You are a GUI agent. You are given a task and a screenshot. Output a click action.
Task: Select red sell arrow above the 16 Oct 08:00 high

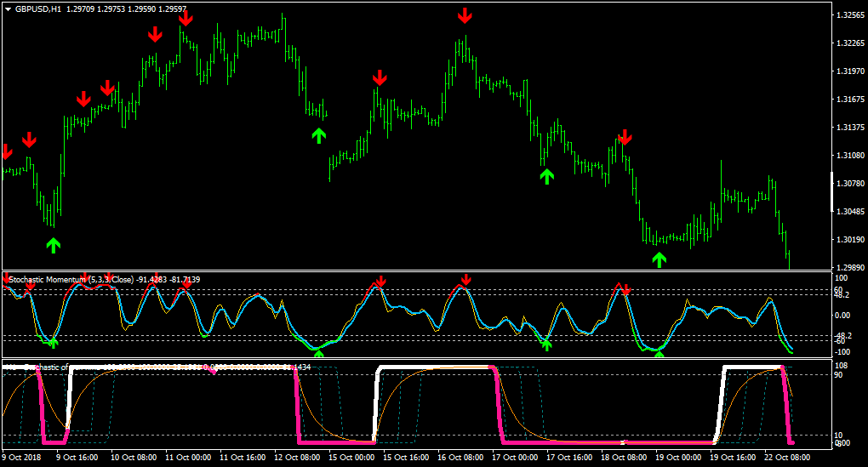[465, 15]
